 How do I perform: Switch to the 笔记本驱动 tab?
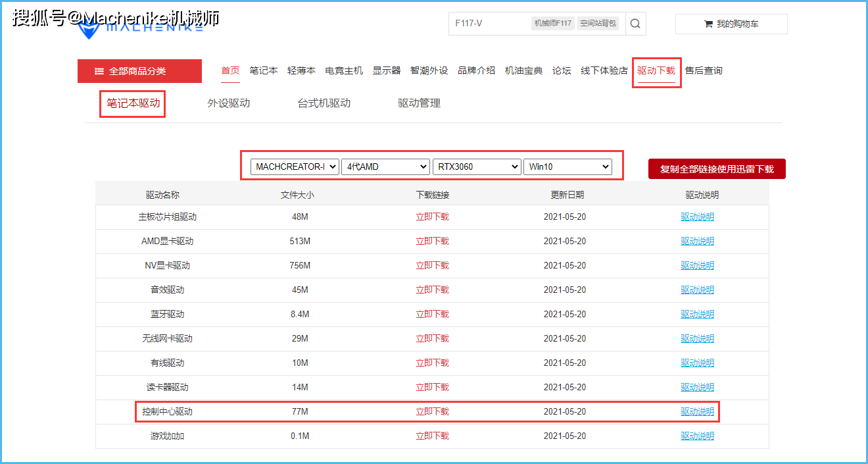(x=133, y=103)
